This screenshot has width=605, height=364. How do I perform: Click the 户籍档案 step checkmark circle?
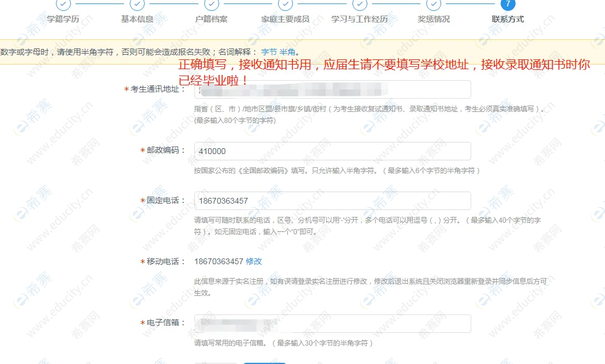click(x=212, y=4)
